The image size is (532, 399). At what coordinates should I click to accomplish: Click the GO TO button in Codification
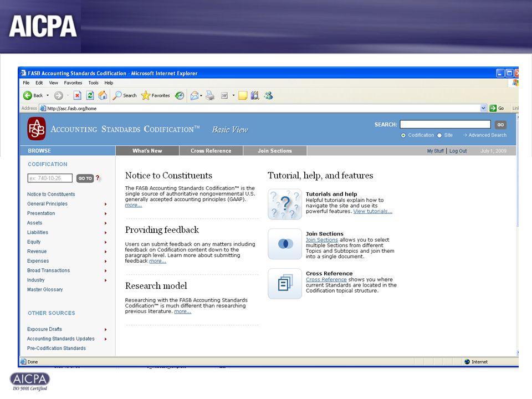click(85, 178)
